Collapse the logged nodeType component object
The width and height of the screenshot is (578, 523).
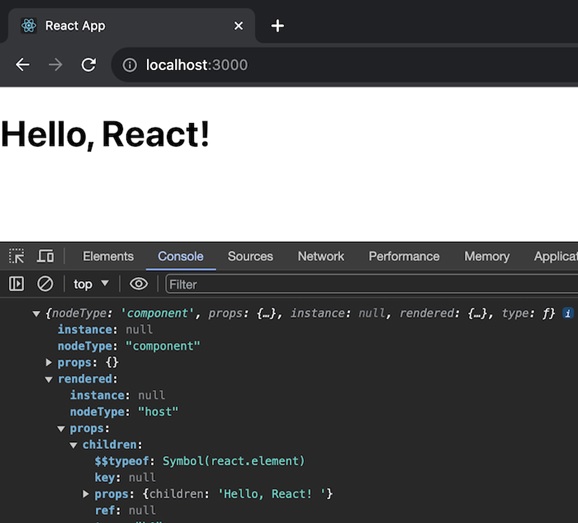pyautogui.click(x=36, y=314)
